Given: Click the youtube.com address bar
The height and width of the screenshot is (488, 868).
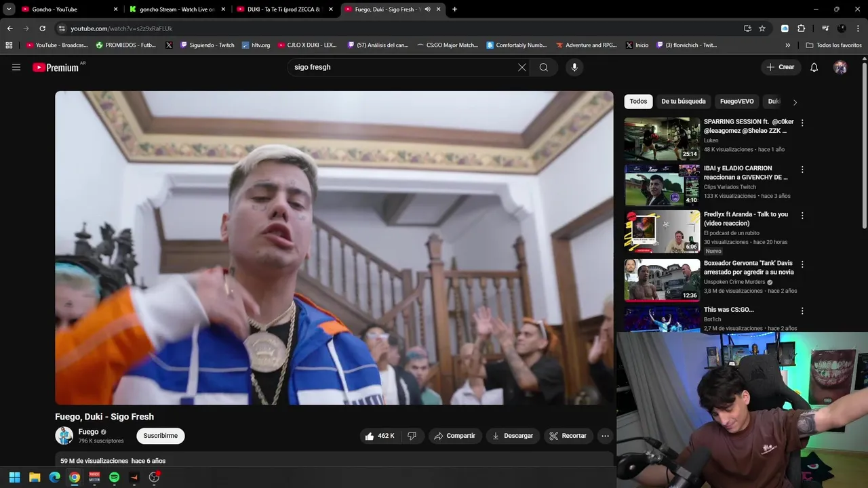Looking at the screenshot, I should tap(400, 28).
